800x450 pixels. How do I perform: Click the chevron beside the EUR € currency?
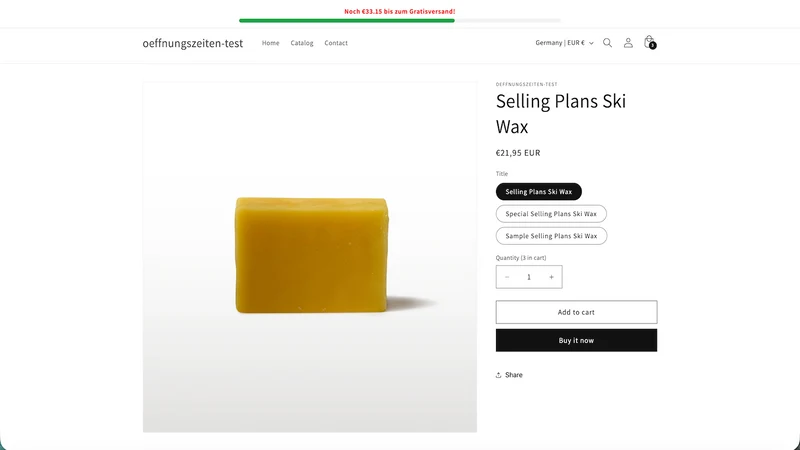coord(591,43)
